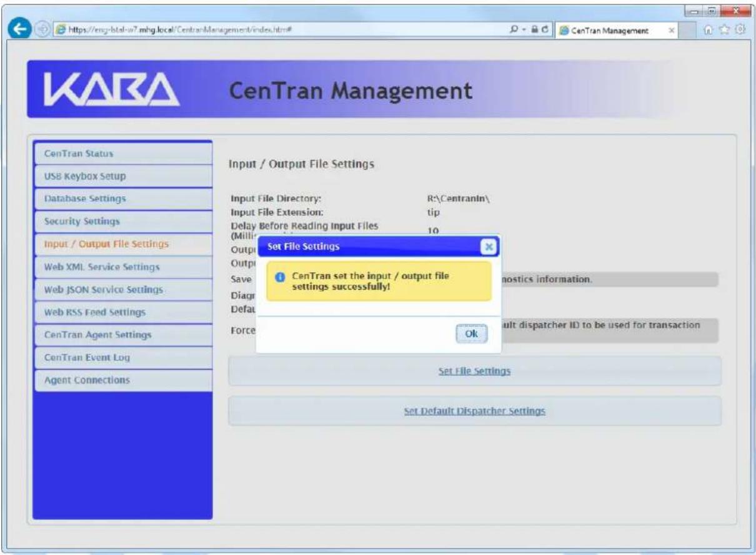This screenshot has width=756, height=555.
Task: Open Web JSON Service Settings
Action: click(123, 290)
